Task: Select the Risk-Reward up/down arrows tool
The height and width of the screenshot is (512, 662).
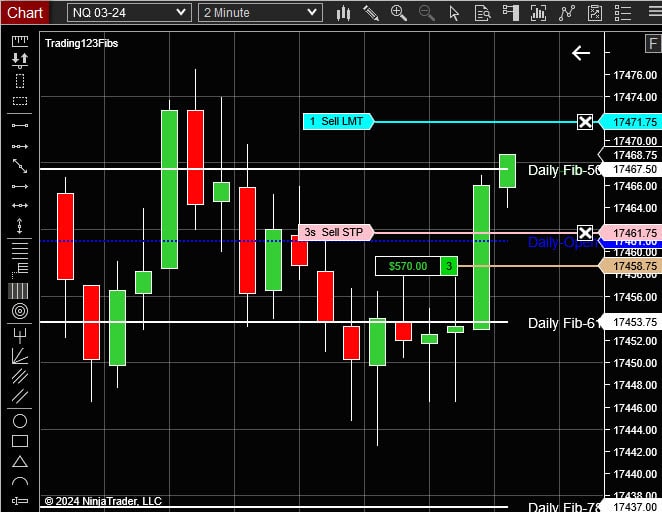Action: point(20,60)
